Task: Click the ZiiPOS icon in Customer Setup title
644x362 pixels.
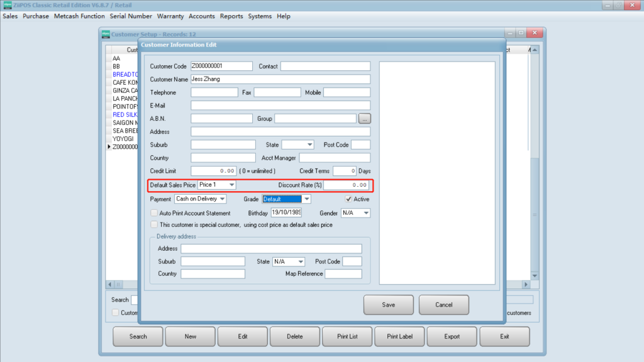Action: click(106, 33)
